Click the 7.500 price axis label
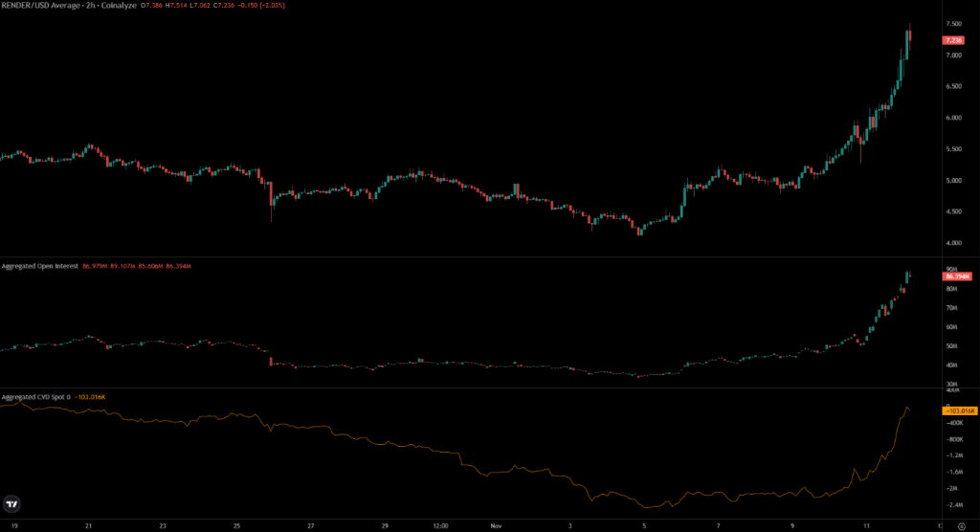The height and width of the screenshot is (532, 980). pyautogui.click(x=952, y=24)
